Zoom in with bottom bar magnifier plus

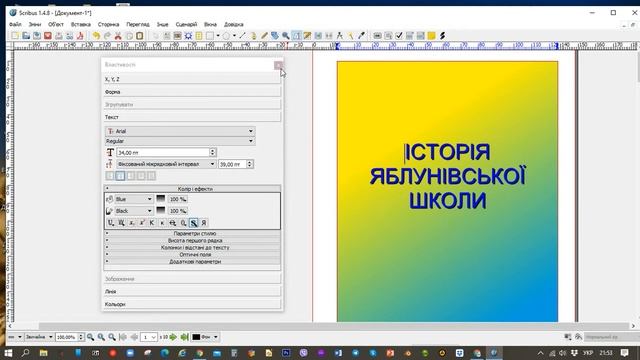pyautogui.click(x=112, y=337)
